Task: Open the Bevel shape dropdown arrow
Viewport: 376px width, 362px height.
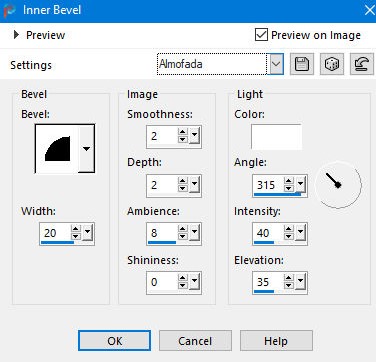Action: (x=86, y=149)
